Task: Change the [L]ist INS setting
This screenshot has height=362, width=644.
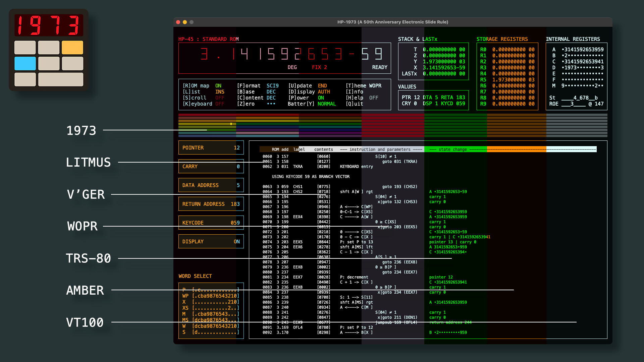Action: [203, 92]
